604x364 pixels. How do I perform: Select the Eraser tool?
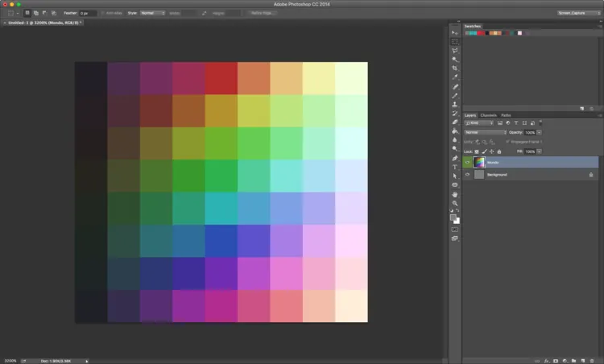click(x=455, y=122)
